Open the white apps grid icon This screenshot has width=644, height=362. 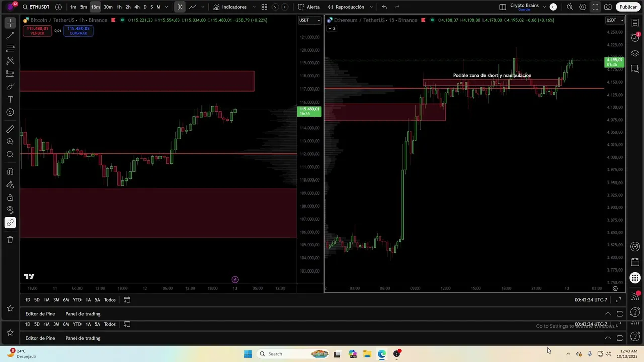pyautogui.click(x=635, y=278)
